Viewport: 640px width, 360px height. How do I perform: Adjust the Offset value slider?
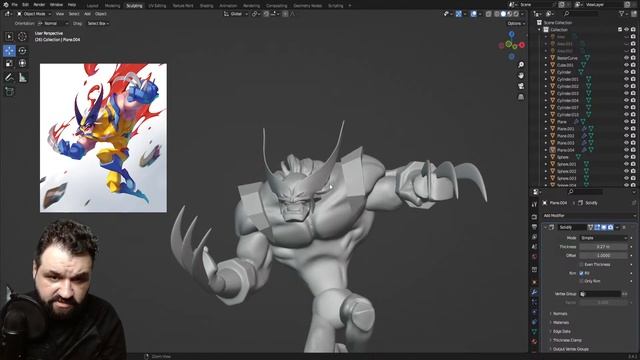click(603, 256)
